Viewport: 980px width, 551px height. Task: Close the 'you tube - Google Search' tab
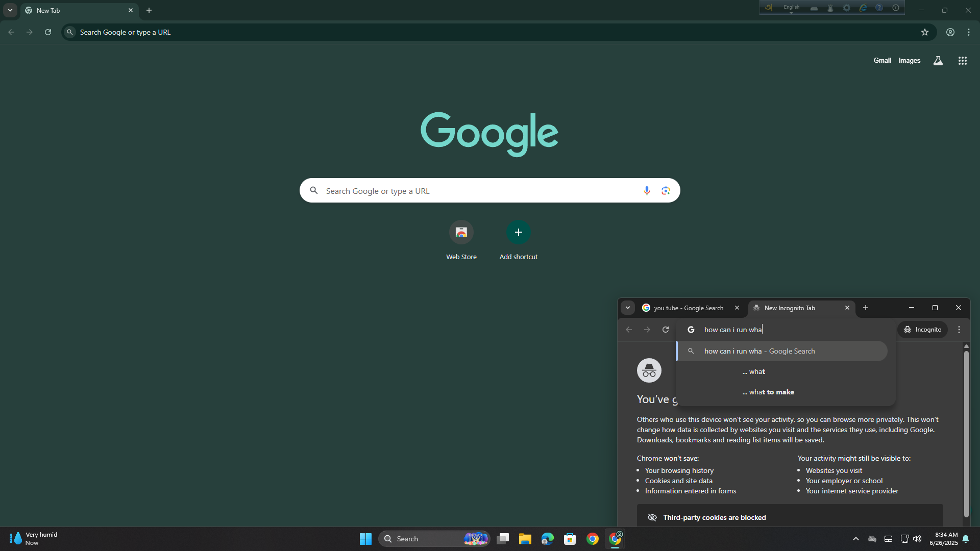click(x=737, y=308)
